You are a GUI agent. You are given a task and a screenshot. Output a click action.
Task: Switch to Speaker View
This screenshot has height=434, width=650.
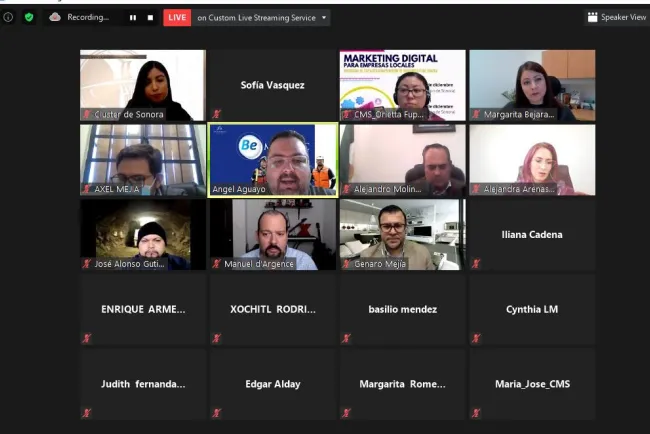(617, 17)
